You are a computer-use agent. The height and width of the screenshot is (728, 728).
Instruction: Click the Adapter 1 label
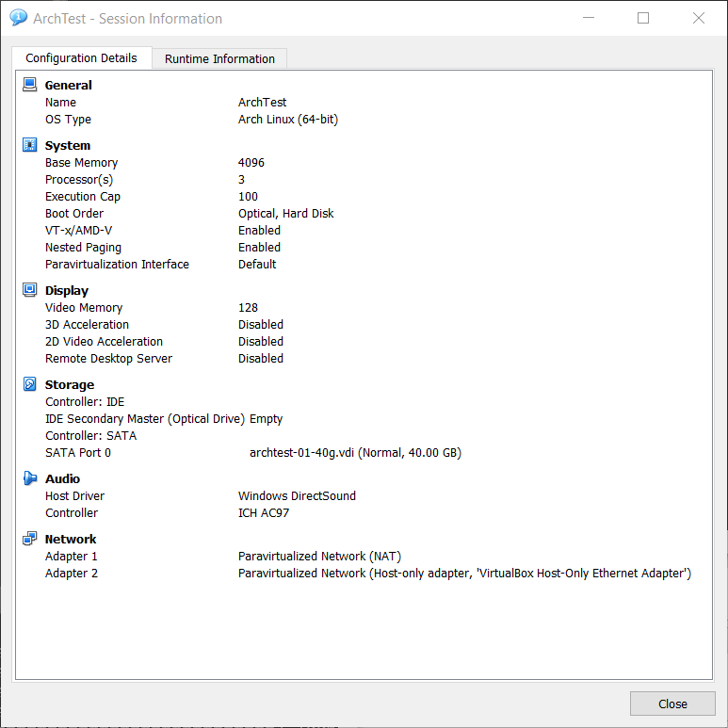click(72, 557)
